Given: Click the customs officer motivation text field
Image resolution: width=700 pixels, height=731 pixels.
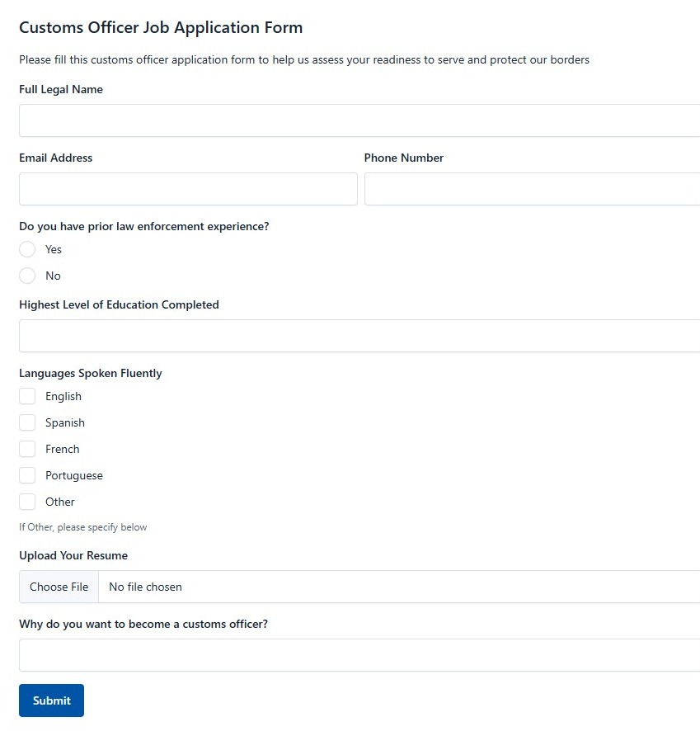Looking at the screenshot, I should 359,655.
